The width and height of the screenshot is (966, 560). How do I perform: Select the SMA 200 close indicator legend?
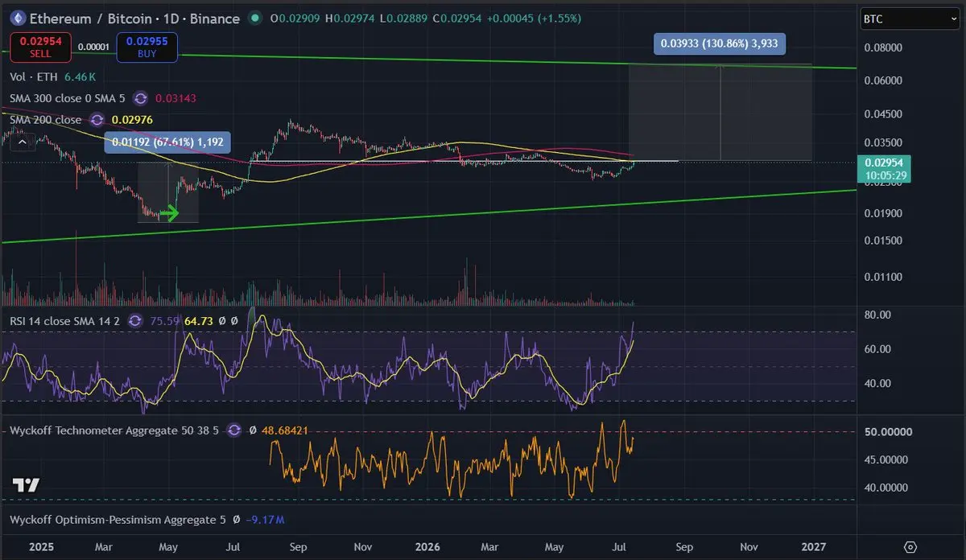point(46,119)
